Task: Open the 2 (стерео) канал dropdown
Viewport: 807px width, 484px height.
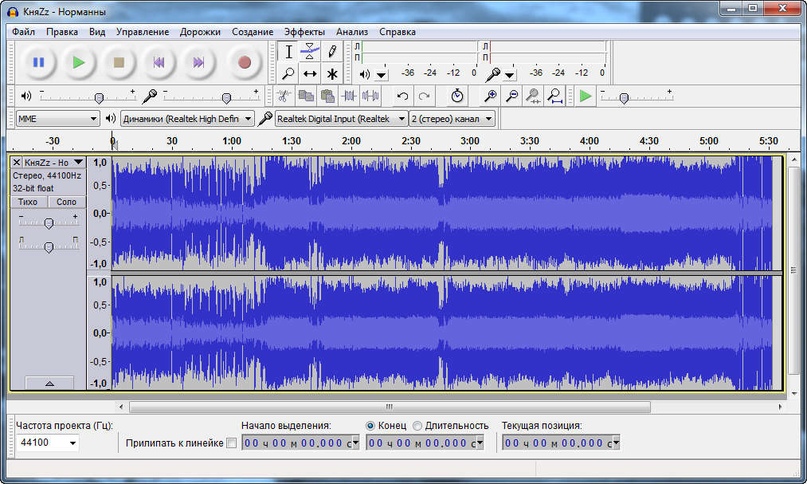Action: pyautogui.click(x=452, y=119)
